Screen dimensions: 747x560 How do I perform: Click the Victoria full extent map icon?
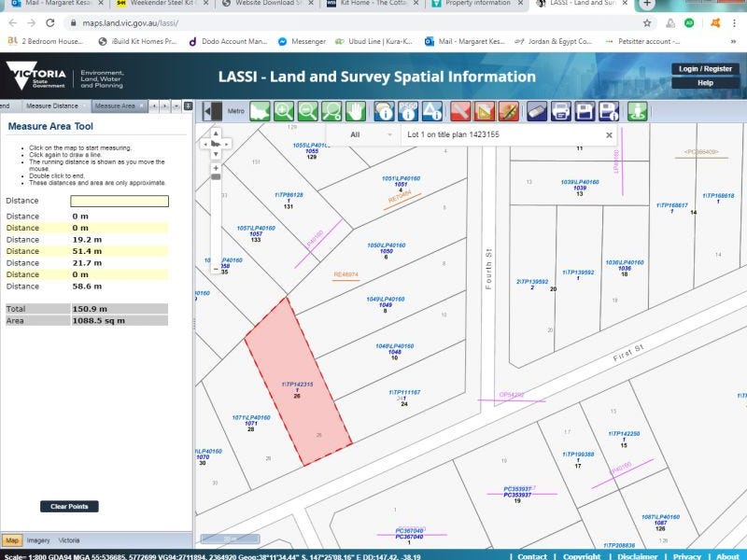click(x=260, y=111)
